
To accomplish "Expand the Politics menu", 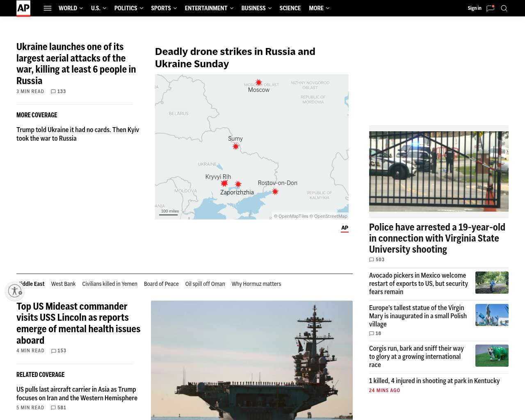I will [x=128, y=8].
